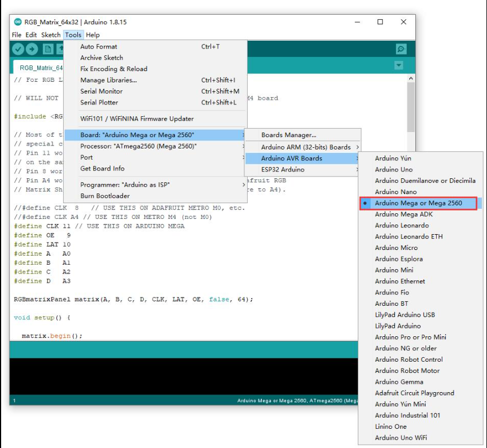
Task: Select Arduino Nano board
Action: [x=420, y=192]
